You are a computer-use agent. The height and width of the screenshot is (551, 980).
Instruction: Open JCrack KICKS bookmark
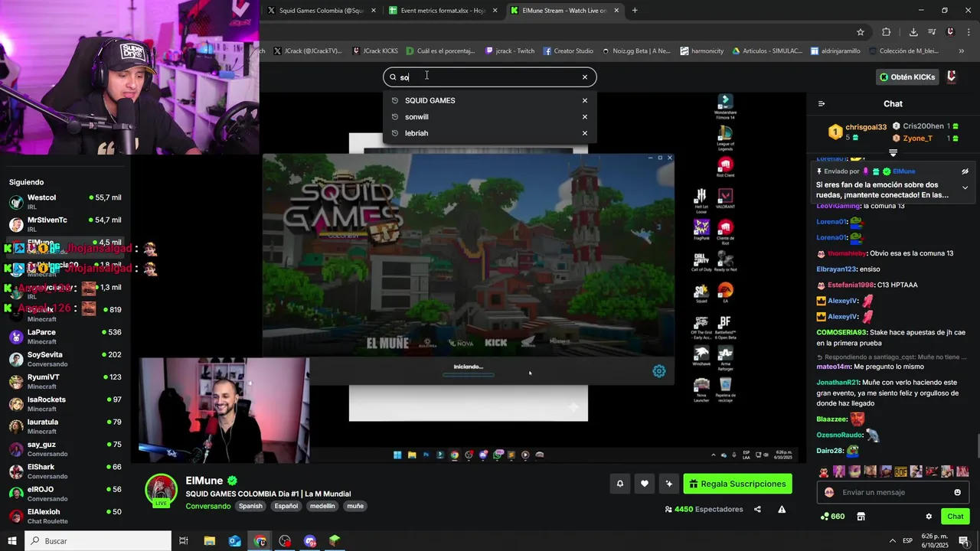pos(375,51)
